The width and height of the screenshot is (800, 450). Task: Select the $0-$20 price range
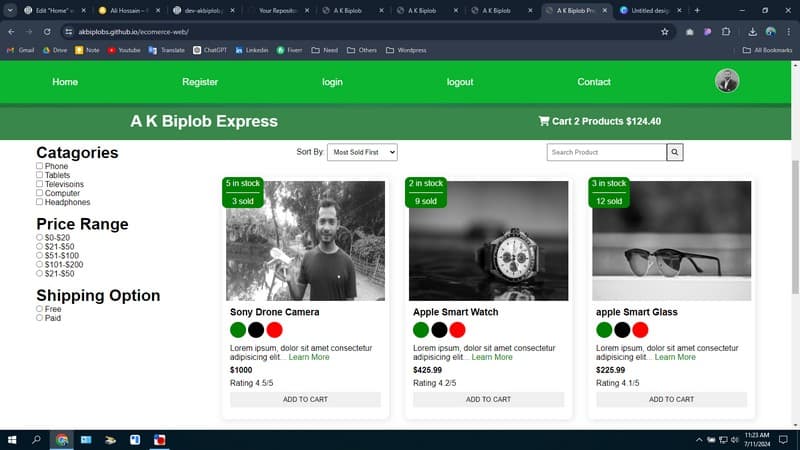(39, 237)
